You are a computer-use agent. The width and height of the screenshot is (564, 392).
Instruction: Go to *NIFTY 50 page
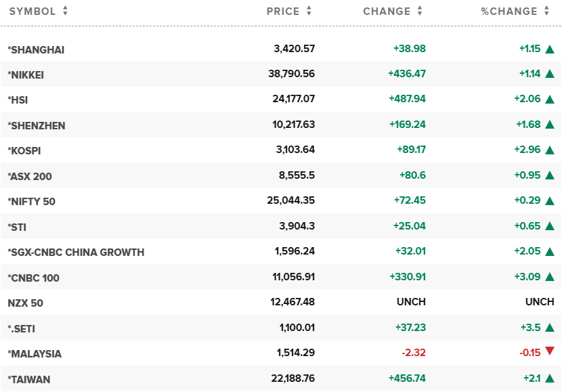pyautogui.click(x=33, y=202)
